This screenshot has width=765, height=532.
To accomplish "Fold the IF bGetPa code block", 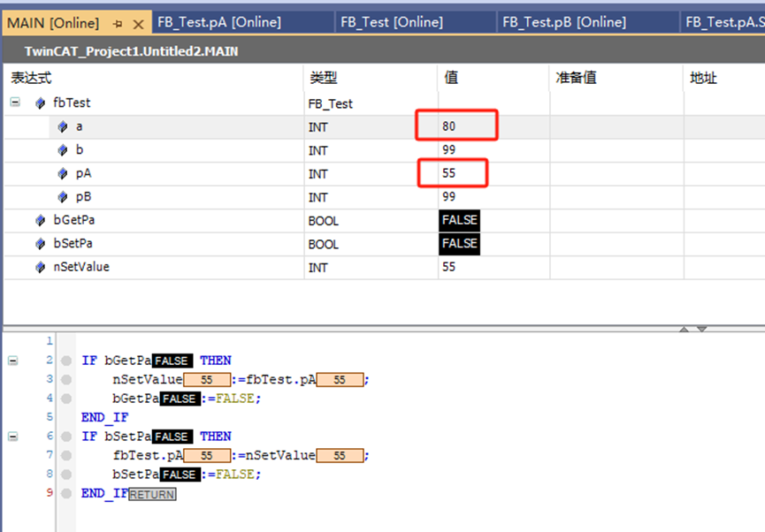I will pos(12,361).
